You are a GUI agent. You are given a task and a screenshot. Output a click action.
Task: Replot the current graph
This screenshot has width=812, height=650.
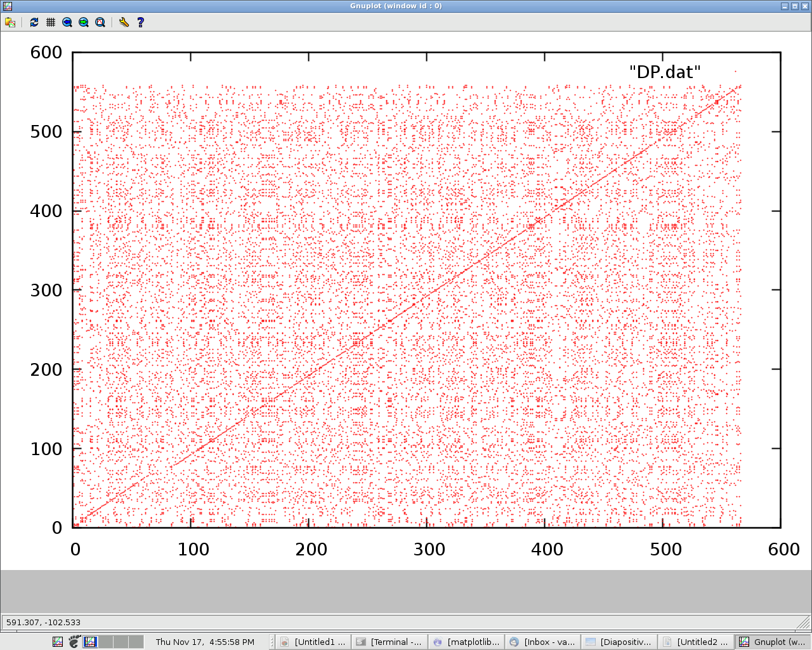click(33, 22)
